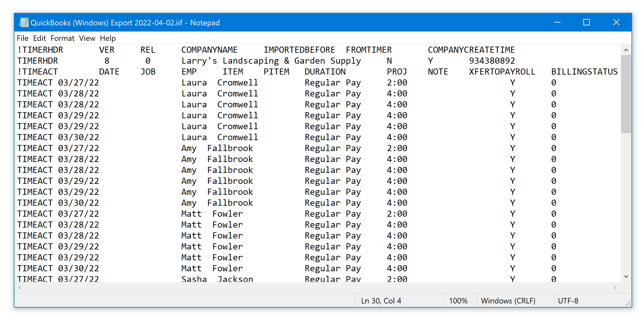This screenshot has width=644, height=324.
Task: Click Sasha Jackson in the last row
Action: [217, 279]
